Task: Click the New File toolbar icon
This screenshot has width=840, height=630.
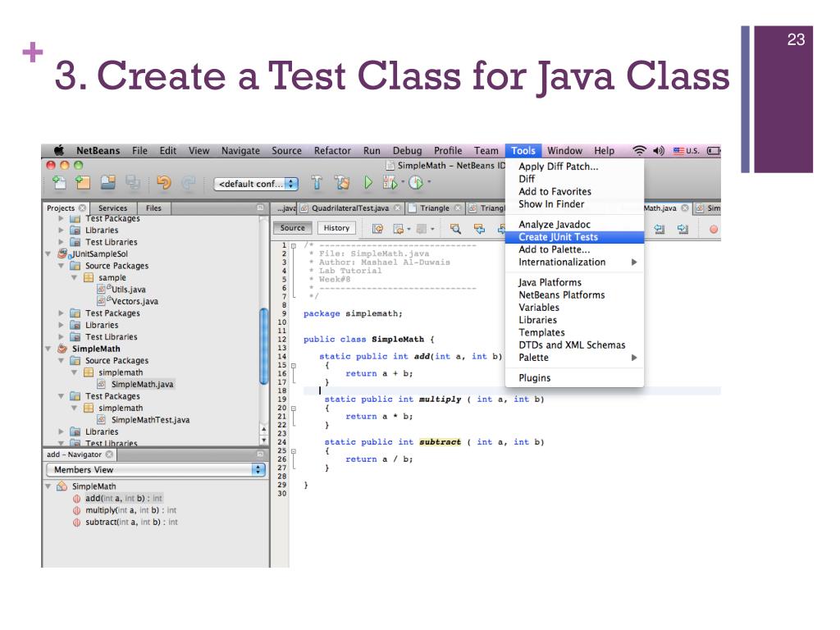Action: (x=59, y=183)
